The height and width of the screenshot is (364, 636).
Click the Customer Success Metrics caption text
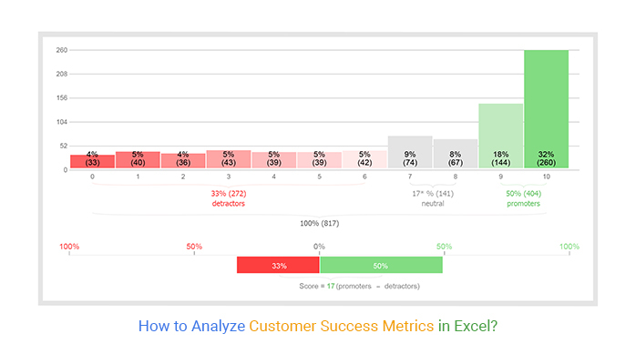point(341,326)
